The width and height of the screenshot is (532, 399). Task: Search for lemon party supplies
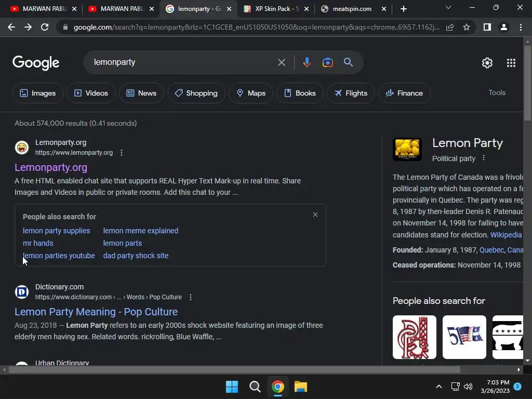coord(56,231)
